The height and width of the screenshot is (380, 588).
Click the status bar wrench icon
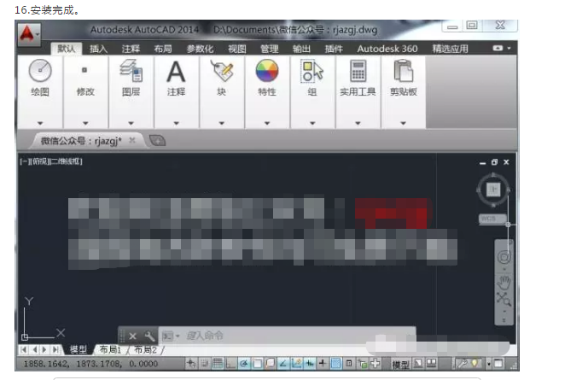coord(461,363)
